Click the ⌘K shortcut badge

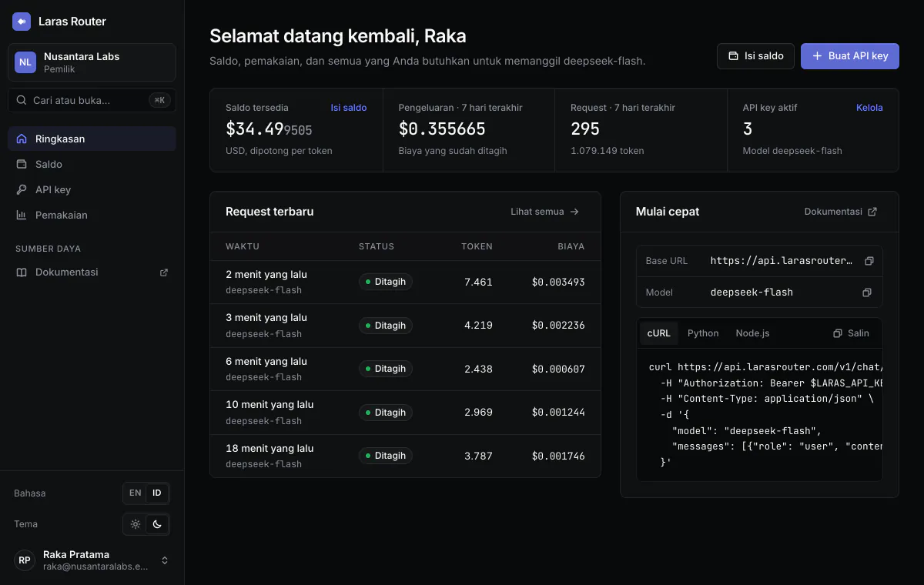point(159,100)
